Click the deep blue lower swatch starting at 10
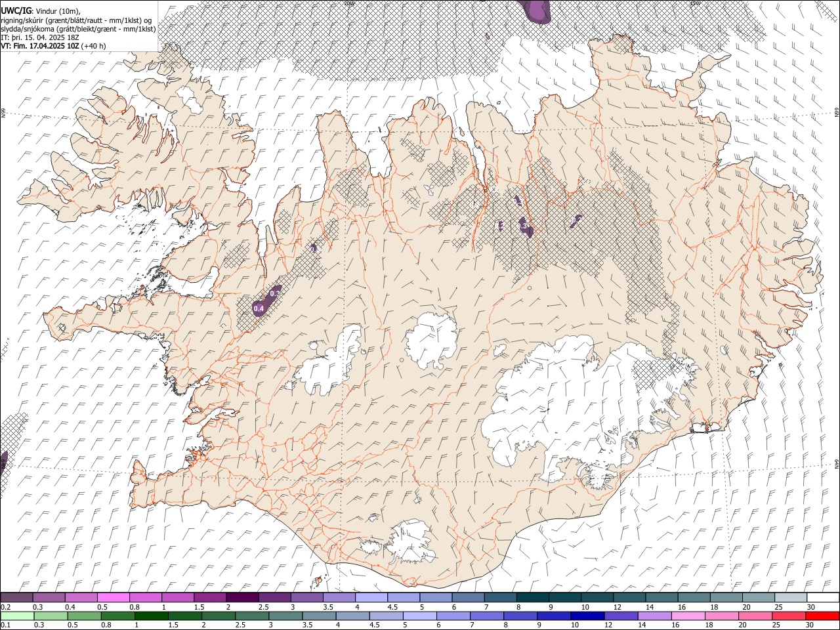Screen dimensions: 840x630 587,616
